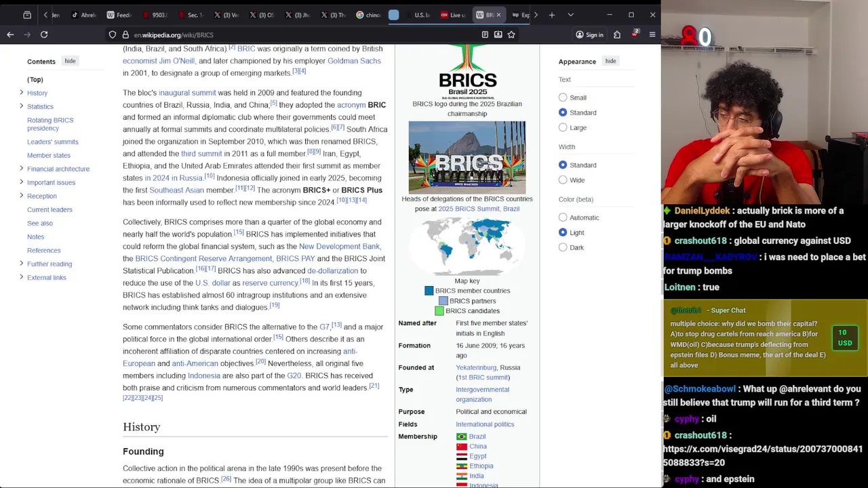The image size is (868, 488).
Task: Open the extensions puzzle icon
Action: pyautogui.click(x=617, y=35)
